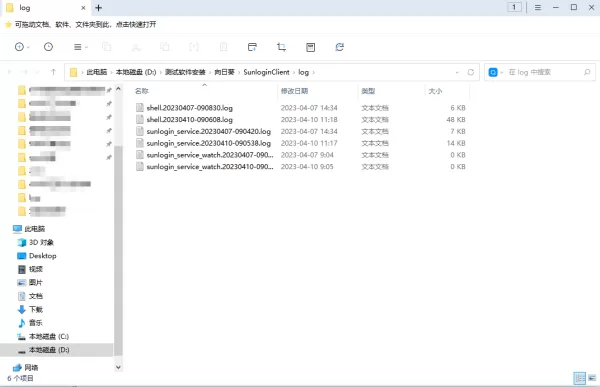This screenshot has height=387, width=600.
Task: Select sunlogin_service_watch.20230407 log file
Action: point(210,155)
